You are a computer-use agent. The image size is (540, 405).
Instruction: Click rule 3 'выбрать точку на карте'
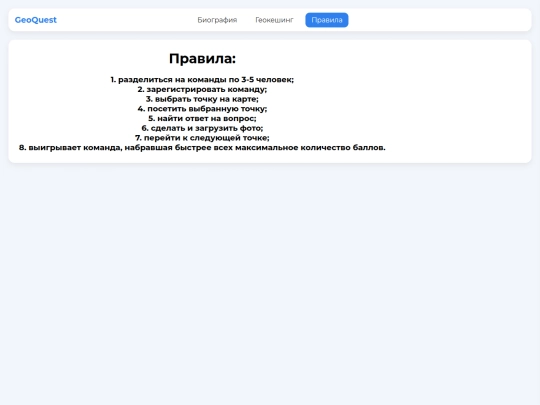202,99
